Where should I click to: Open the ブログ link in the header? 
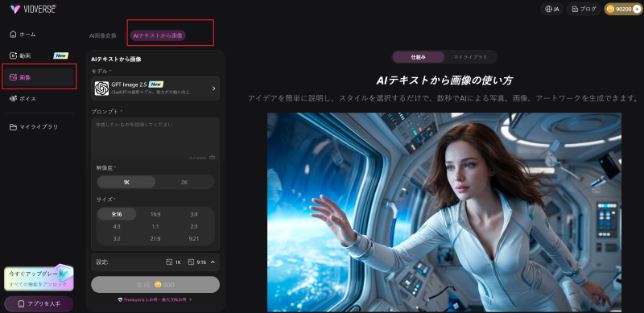(x=584, y=9)
